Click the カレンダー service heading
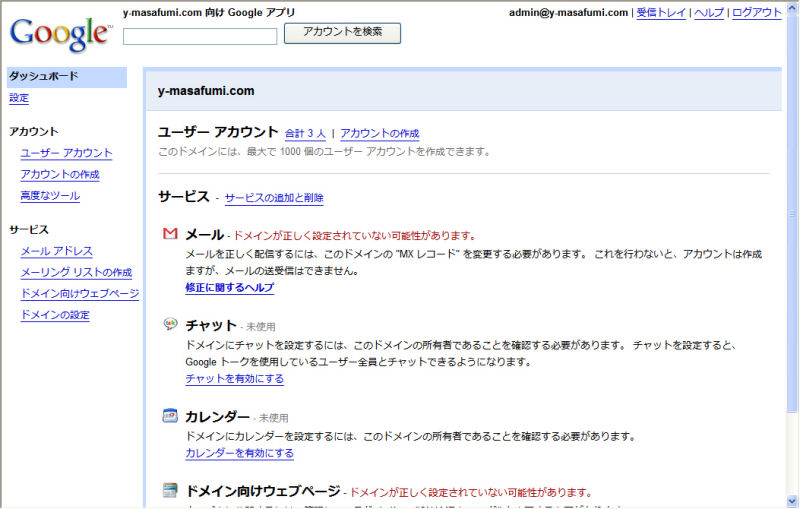 (x=217, y=417)
